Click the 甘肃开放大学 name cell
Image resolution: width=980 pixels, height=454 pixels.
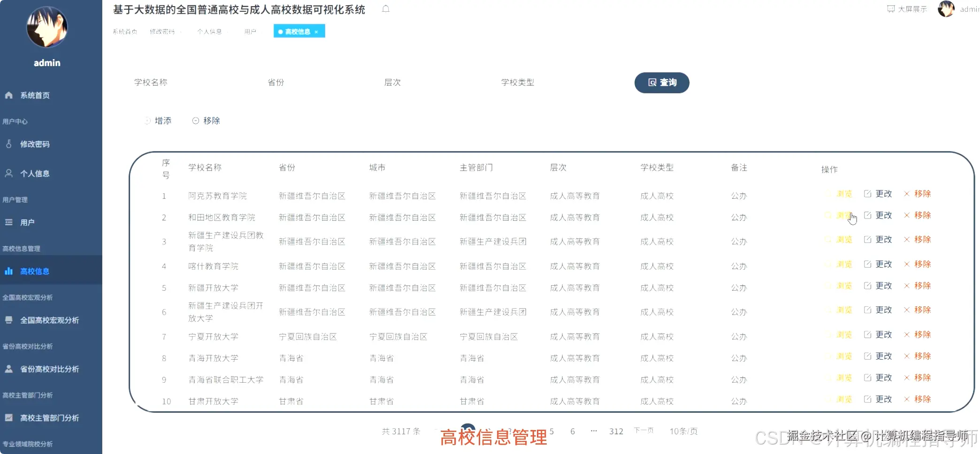213,401
